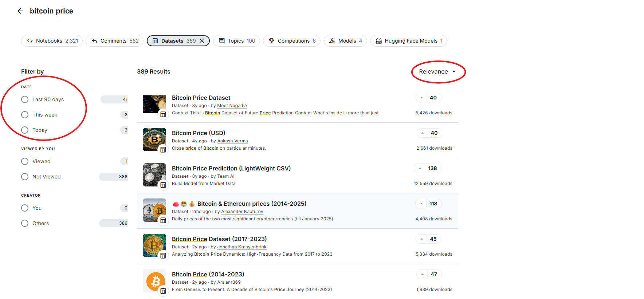Open Bitcoin Price (USD) coin thumbnail
The image size is (644, 299).
(154, 139)
